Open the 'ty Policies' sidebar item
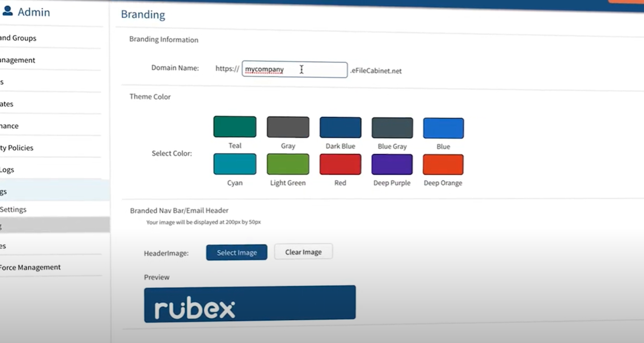This screenshot has width=644, height=343. click(x=17, y=148)
